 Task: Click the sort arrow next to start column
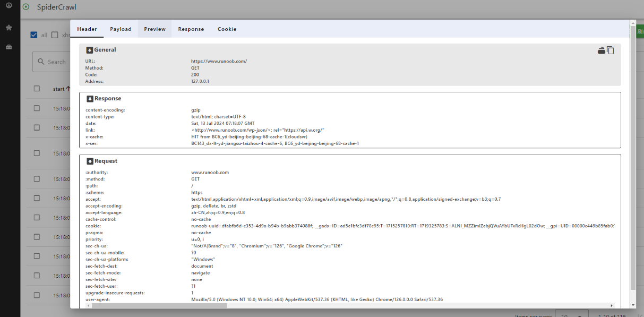click(x=68, y=89)
